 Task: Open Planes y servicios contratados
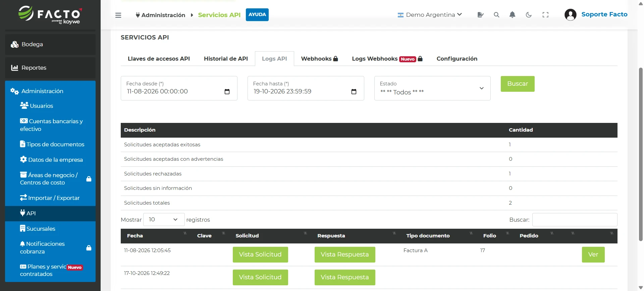[50, 270]
